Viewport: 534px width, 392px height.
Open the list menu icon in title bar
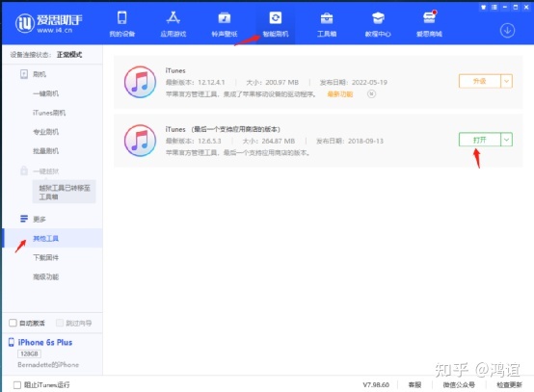click(x=494, y=7)
